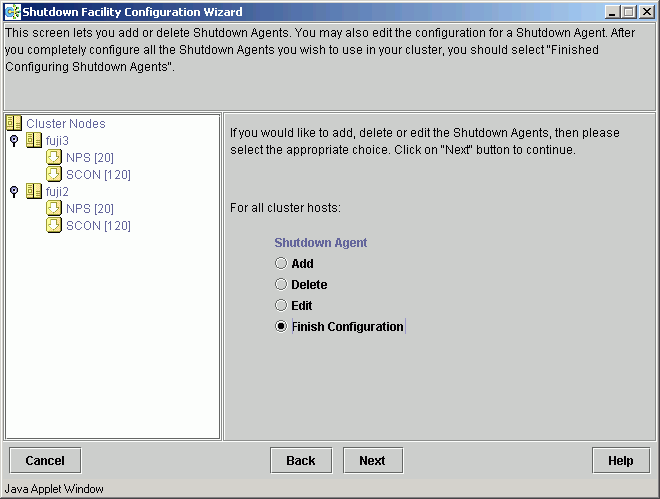Viewport: 660px width, 499px height.
Task: Select the Delete radio button
Action: pyautogui.click(x=281, y=284)
